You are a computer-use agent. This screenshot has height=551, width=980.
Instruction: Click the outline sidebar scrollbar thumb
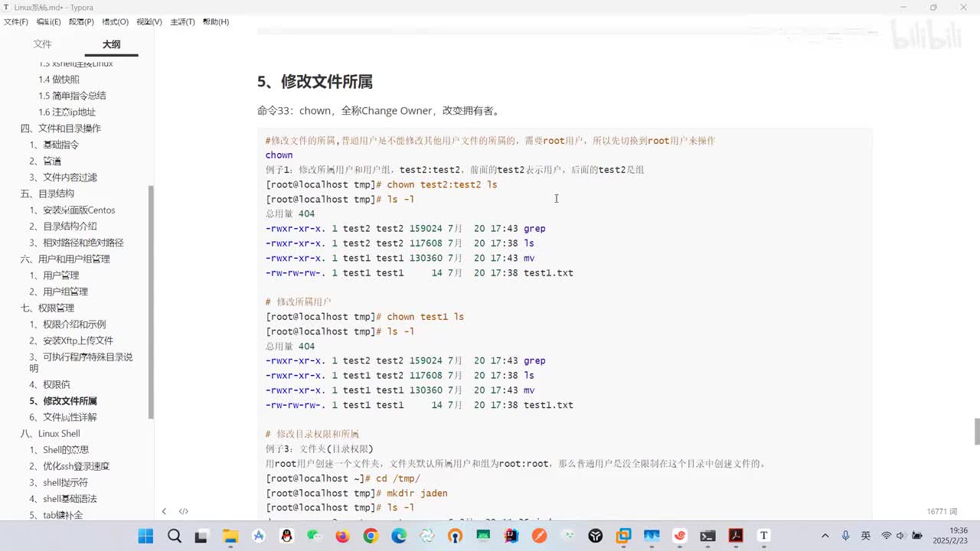click(x=152, y=302)
